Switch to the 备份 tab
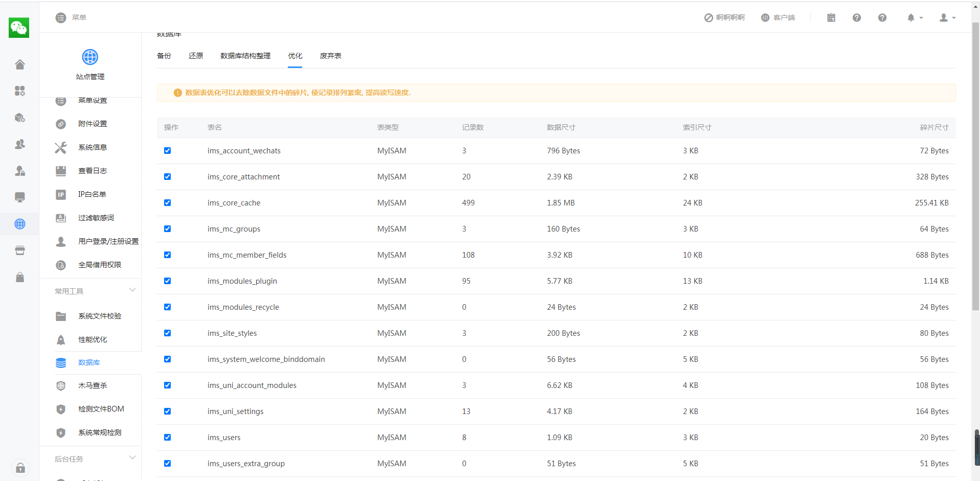The height and width of the screenshot is (481, 980). (x=164, y=56)
